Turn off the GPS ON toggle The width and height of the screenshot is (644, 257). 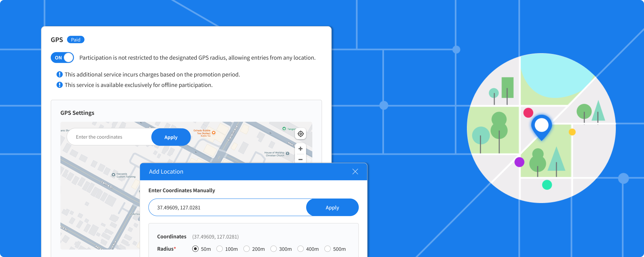point(62,58)
